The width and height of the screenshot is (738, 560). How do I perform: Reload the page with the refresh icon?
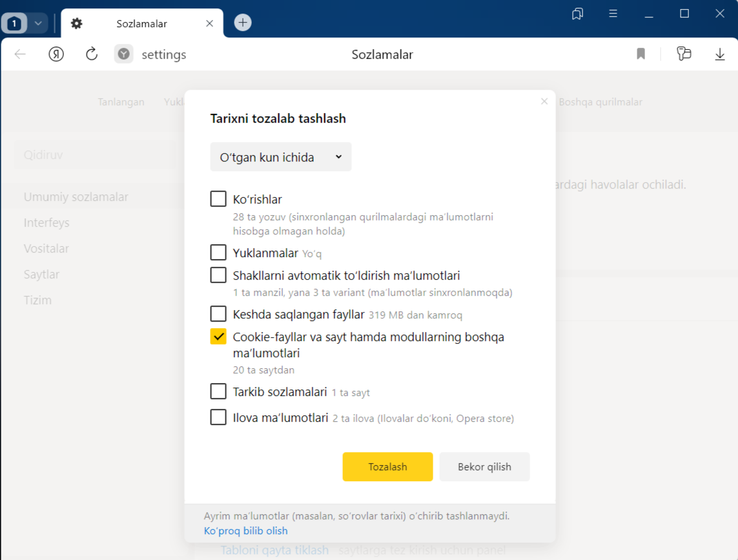92,54
